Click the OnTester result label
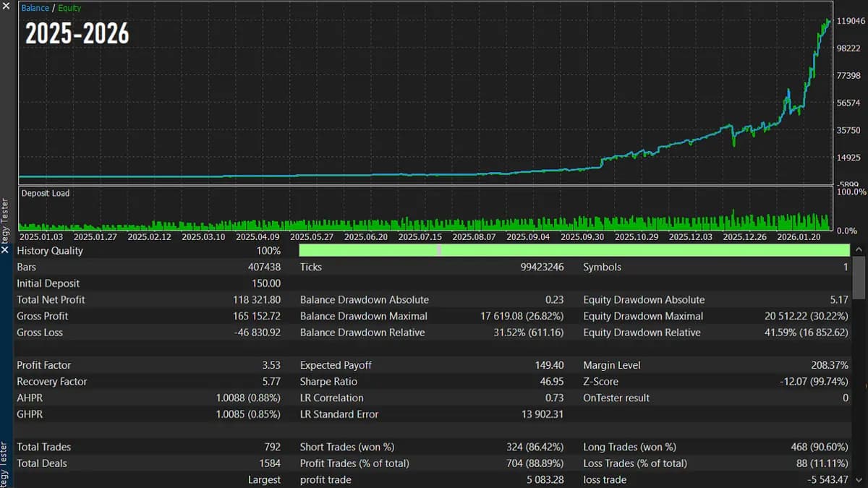The height and width of the screenshot is (488, 868). [x=616, y=398]
